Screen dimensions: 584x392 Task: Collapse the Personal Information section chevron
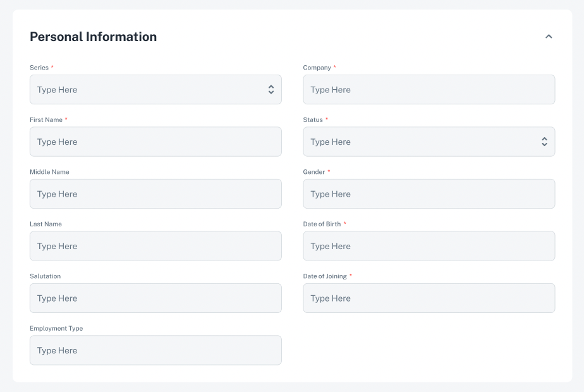549,37
